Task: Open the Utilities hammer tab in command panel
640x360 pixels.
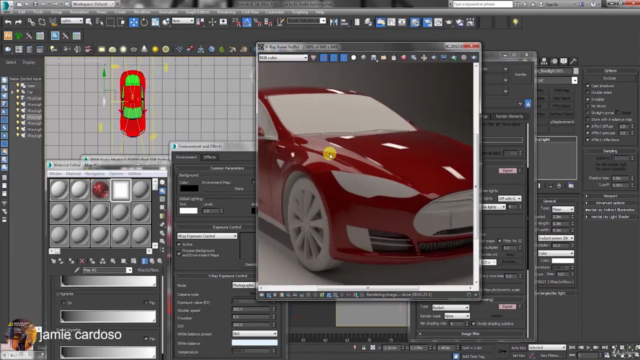Action: (x=573, y=61)
